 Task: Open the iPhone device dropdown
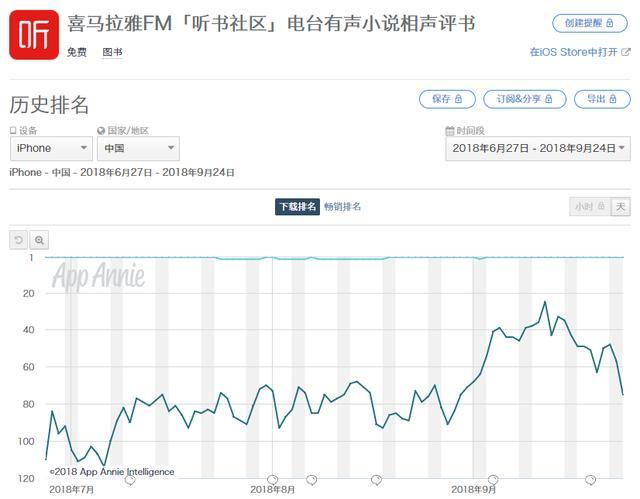pyautogui.click(x=49, y=148)
